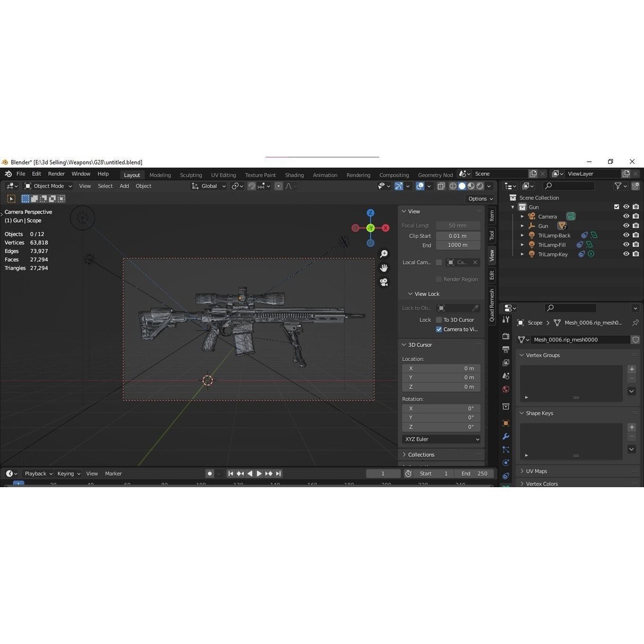Select material preview shading icon

click(x=470, y=186)
